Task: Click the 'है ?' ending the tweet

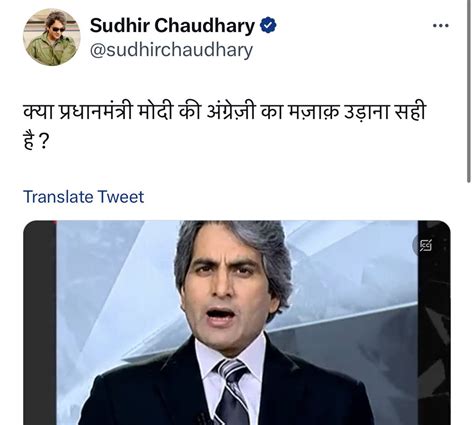Action: coord(36,142)
